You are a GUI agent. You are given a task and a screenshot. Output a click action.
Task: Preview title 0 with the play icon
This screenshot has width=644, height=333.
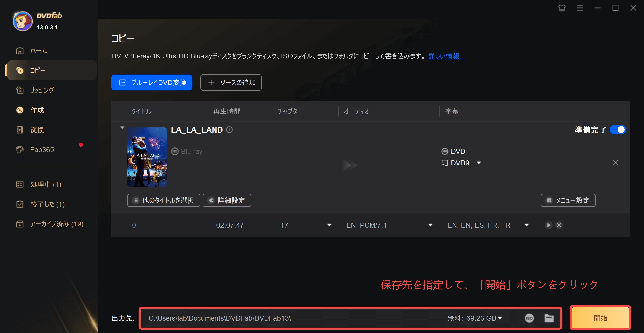pos(548,225)
